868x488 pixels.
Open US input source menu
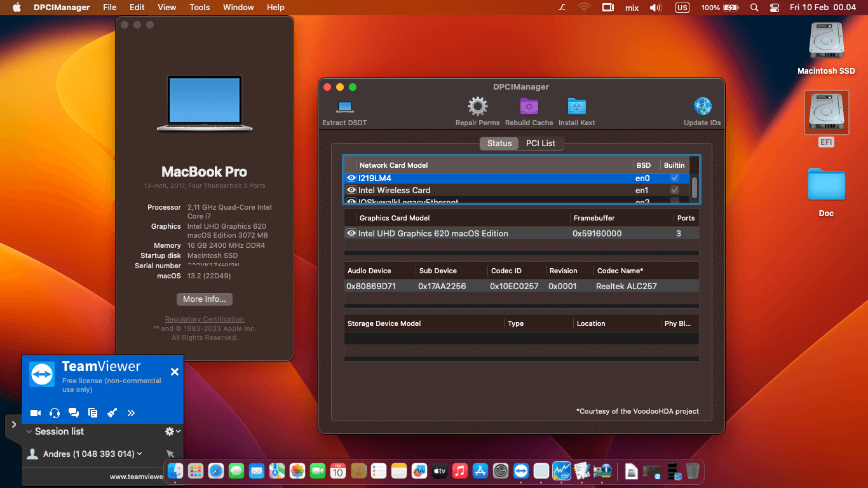[682, 8]
